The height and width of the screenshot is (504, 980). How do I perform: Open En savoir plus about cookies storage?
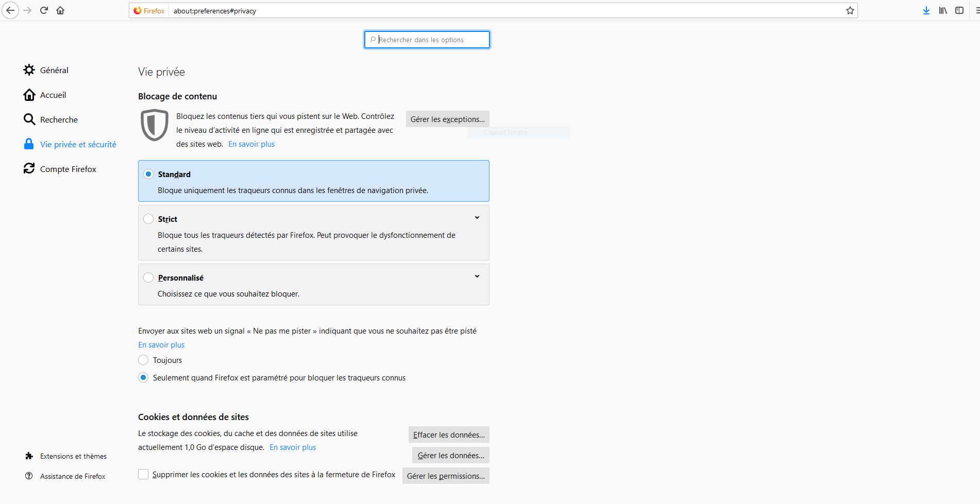tap(293, 447)
